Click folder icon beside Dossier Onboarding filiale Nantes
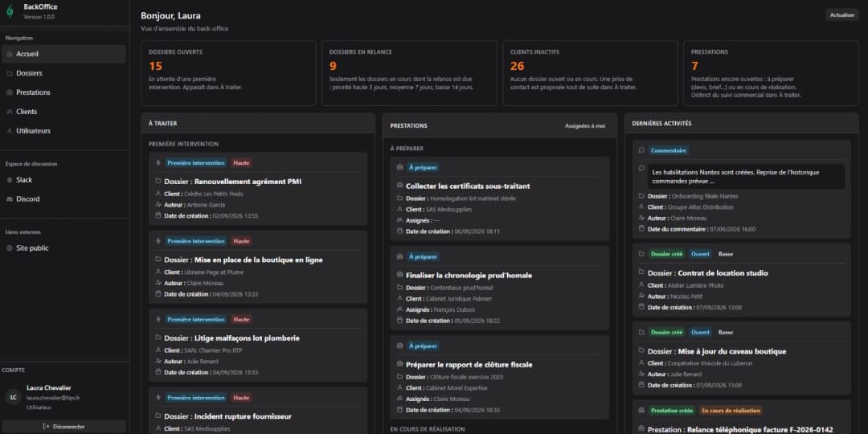This screenshot has width=868, height=434. tap(641, 196)
